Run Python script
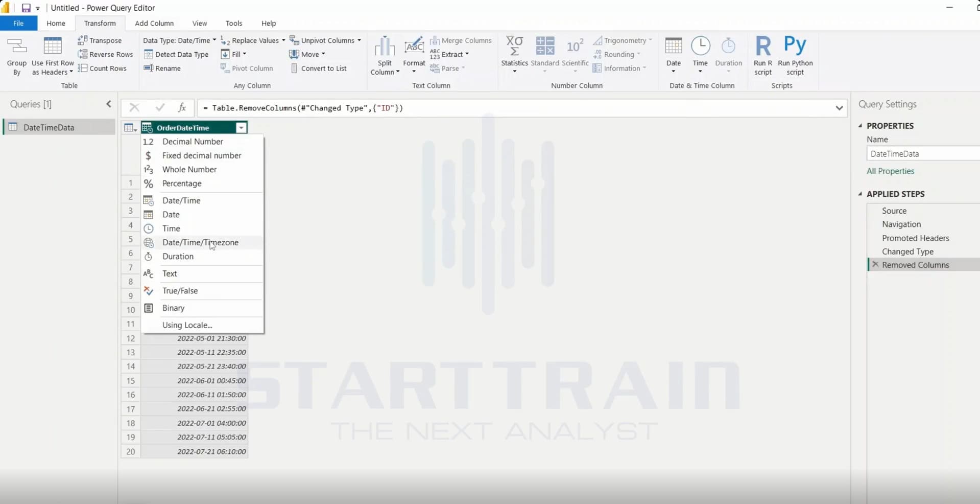This screenshot has height=504, width=980. coord(795,56)
